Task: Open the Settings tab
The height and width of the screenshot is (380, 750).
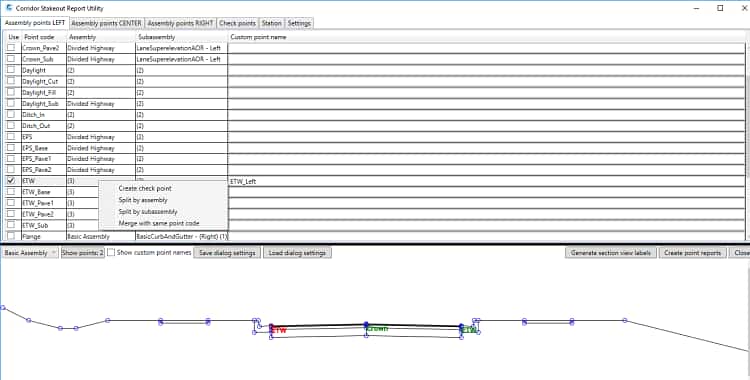Action: tap(299, 23)
